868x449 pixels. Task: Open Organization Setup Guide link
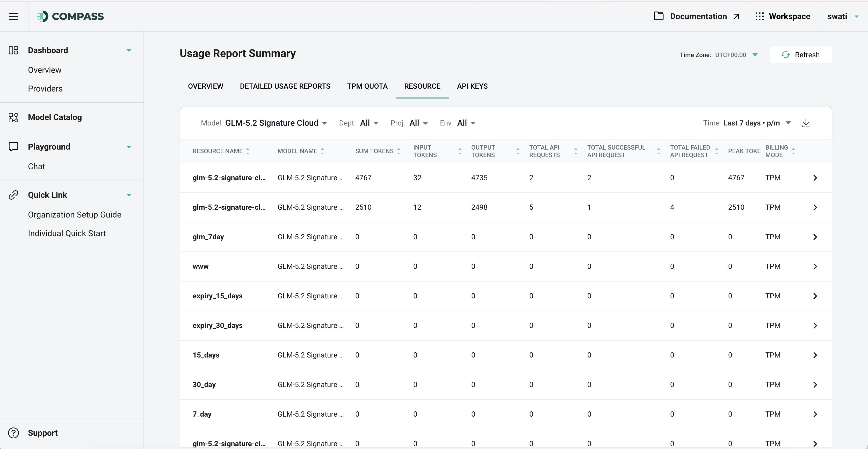tap(75, 215)
